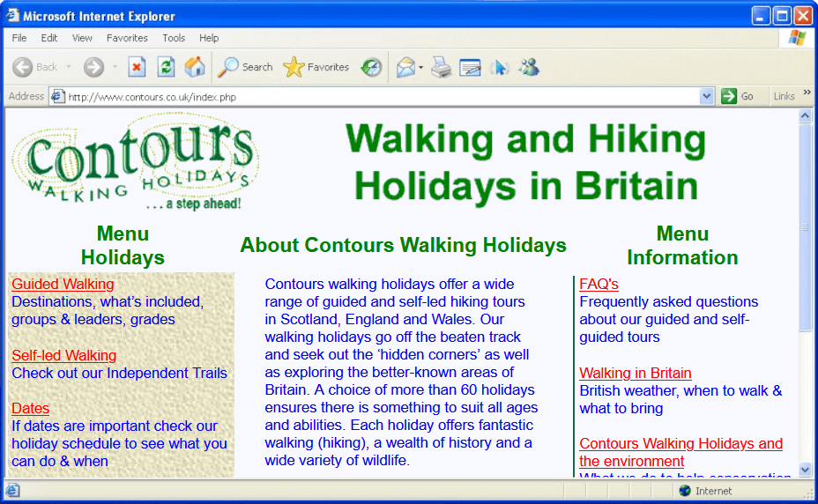
Task: Maximize the Internet Explorer window
Action: (782, 16)
